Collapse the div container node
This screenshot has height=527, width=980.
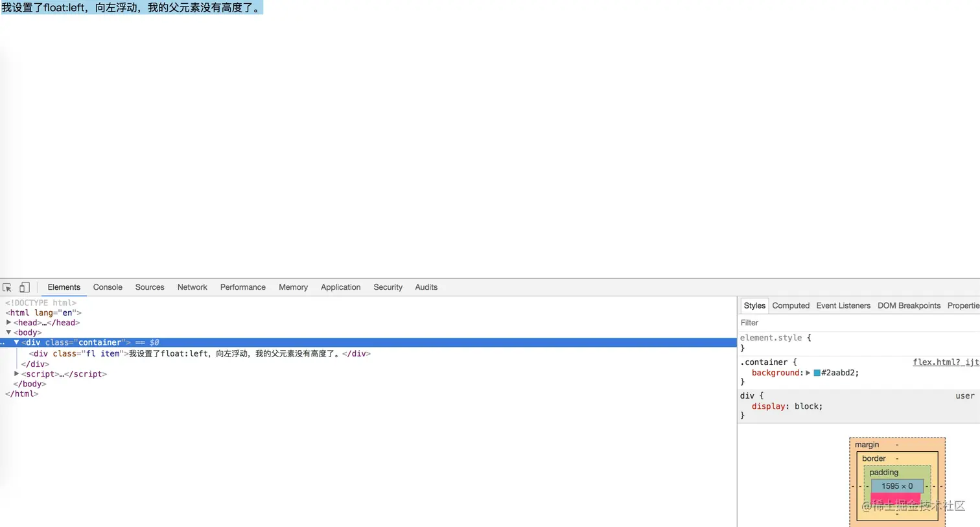[17, 342]
